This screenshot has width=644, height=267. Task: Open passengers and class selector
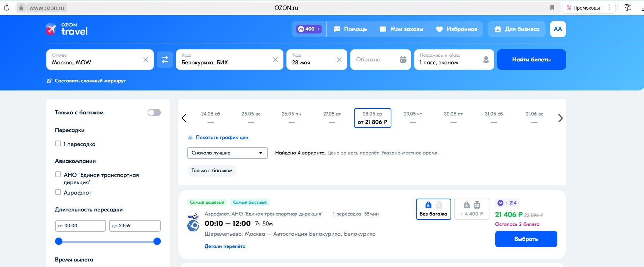pos(454,60)
